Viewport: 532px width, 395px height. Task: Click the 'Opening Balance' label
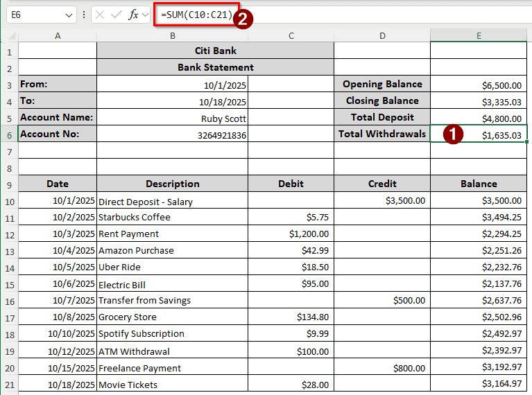382,84
